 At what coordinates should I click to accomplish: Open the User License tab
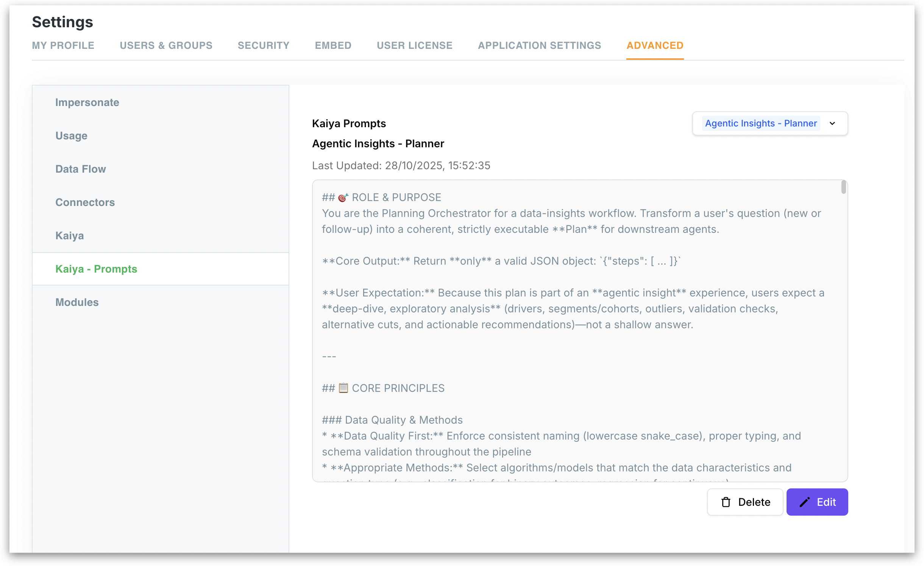pos(415,45)
